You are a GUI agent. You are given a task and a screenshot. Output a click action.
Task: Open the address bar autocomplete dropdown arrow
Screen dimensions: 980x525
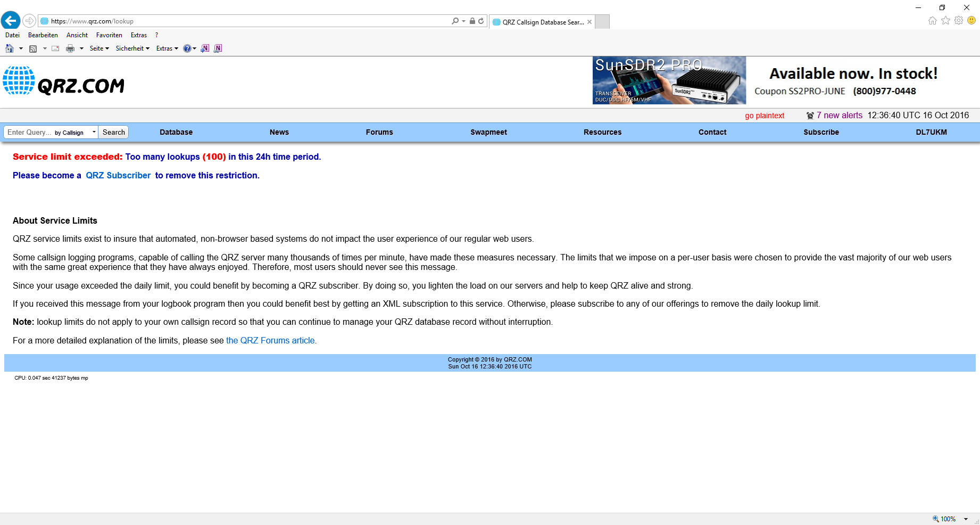463,21
